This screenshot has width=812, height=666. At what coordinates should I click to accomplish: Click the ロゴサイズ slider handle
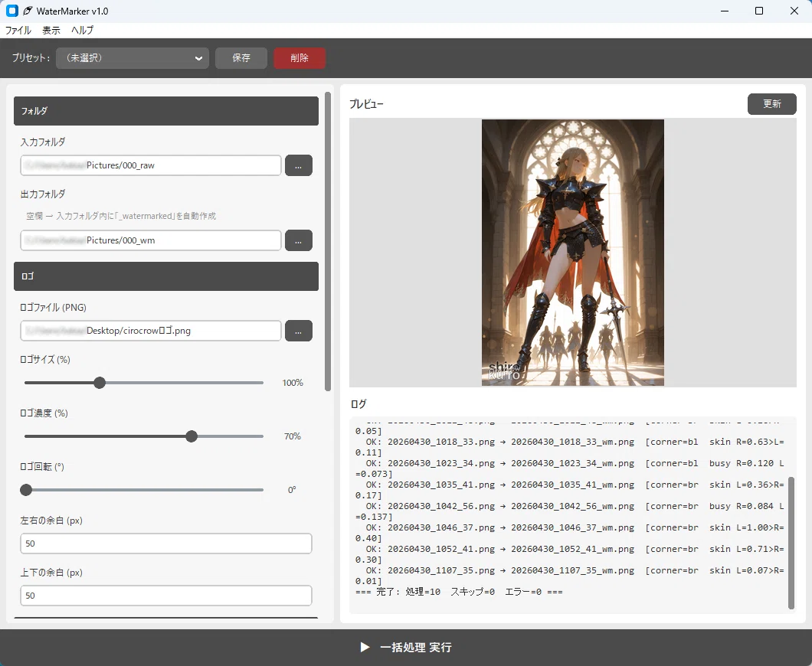[x=100, y=383]
